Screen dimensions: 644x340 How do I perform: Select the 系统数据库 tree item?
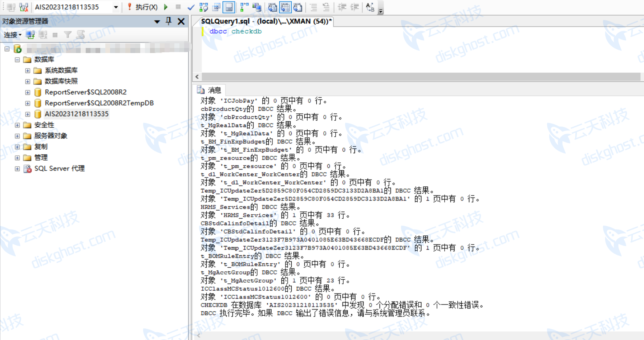click(x=61, y=70)
